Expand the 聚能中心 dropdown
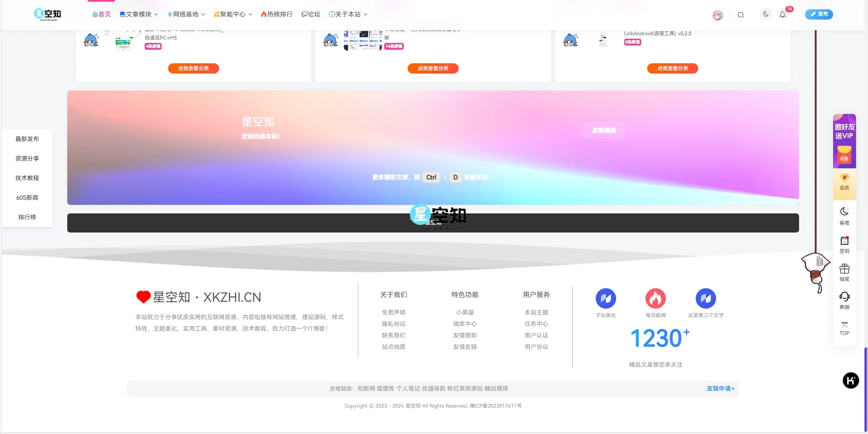Viewport: 868px width, 434px height. (x=232, y=14)
